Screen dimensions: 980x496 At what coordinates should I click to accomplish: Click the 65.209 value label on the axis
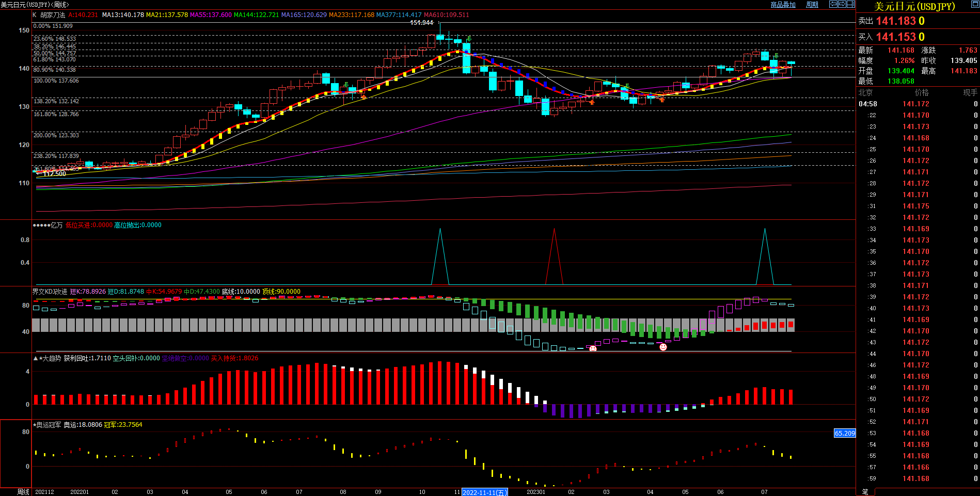pos(844,434)
